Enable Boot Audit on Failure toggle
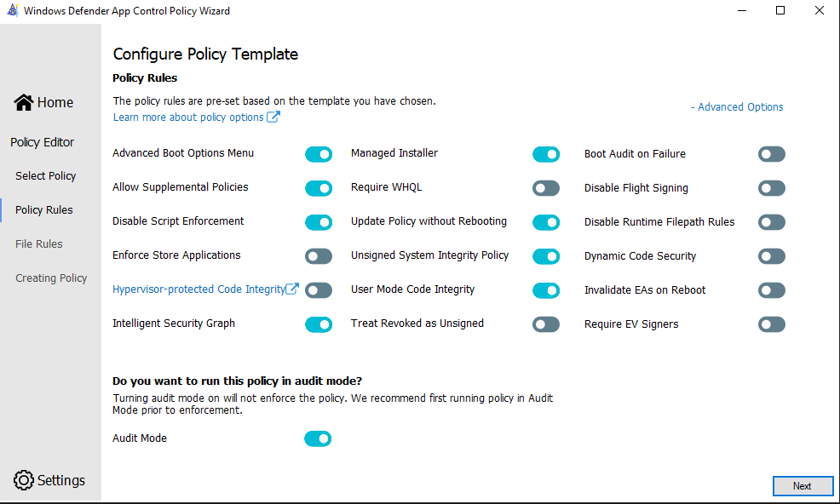 pos(772,154)
